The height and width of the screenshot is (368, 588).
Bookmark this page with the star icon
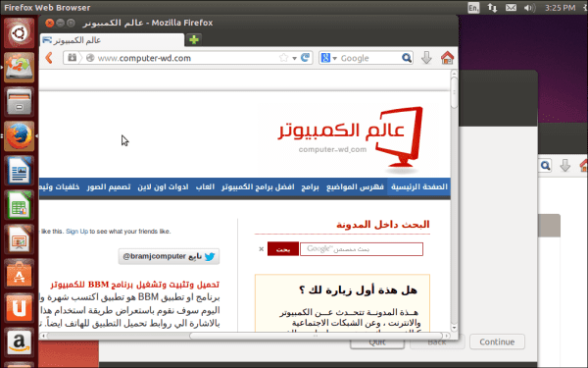[283, 58]
